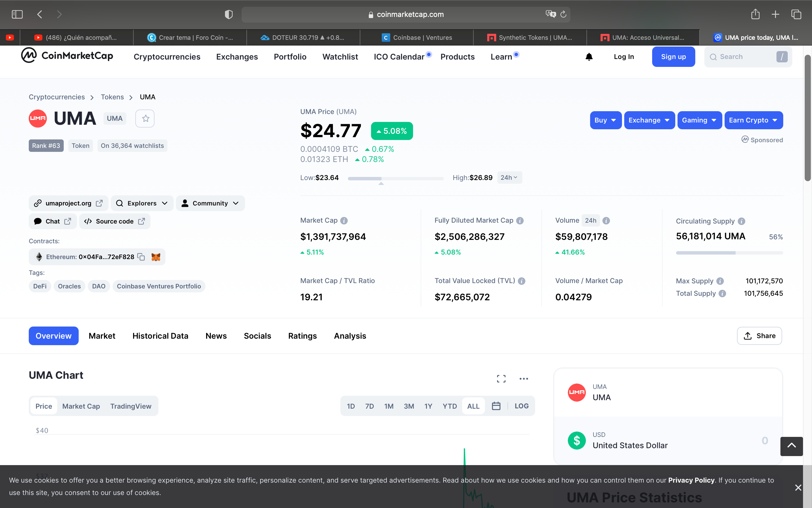Expand the Community dropdown

pos(210,203)
